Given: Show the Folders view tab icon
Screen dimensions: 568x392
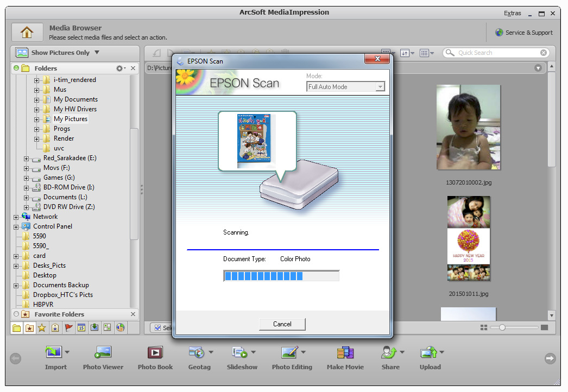Looking at the screenshot, I should click(17, 328).
